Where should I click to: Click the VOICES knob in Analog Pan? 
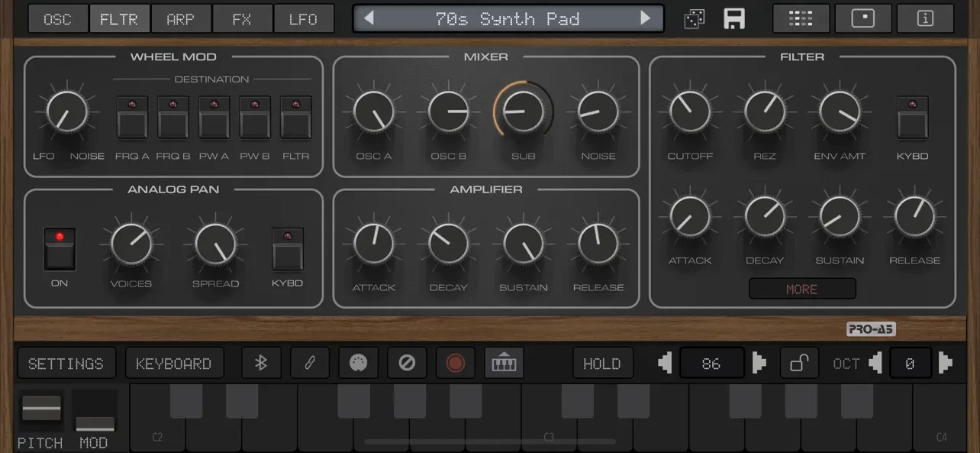pos(131,244)
